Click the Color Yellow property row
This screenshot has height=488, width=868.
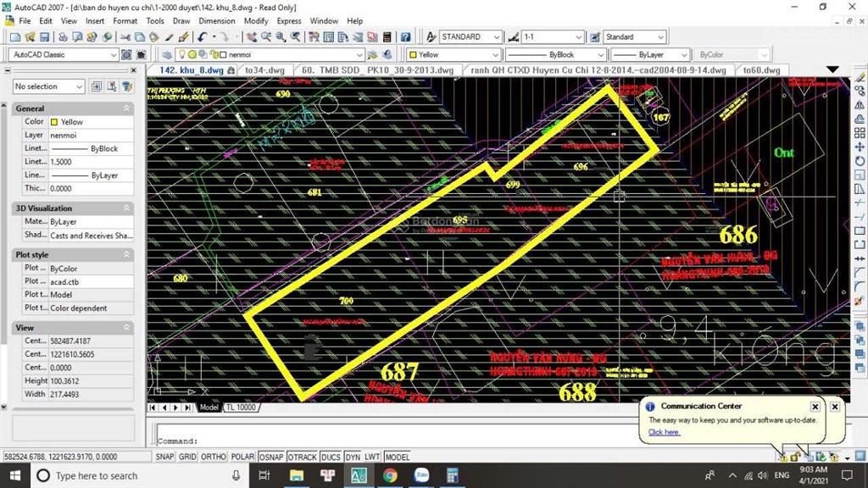click(x=73, y=122)
